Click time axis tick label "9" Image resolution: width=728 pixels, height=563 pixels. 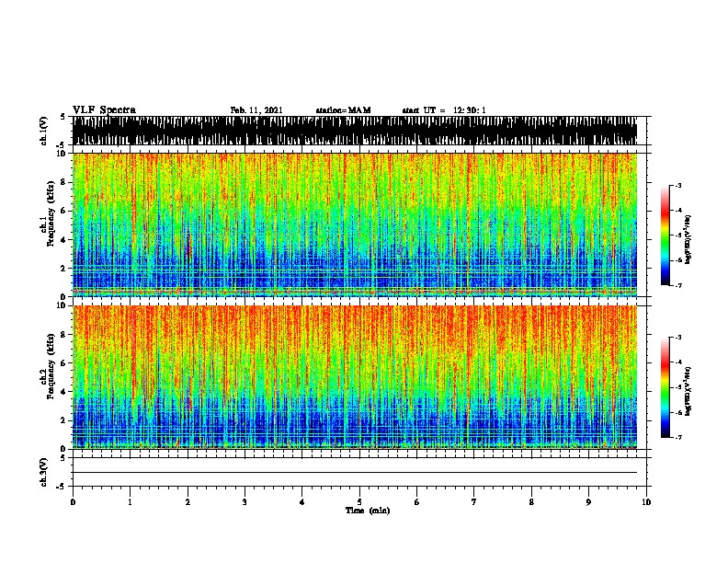[588, 502]
